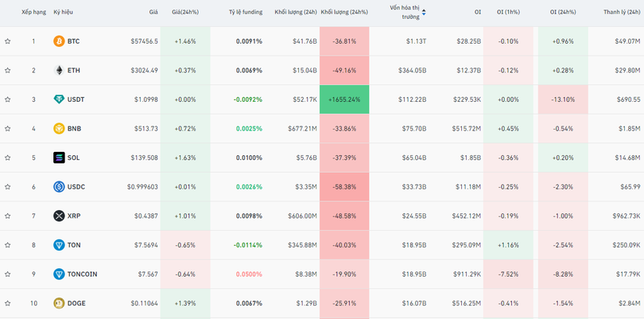
Task: Click the XRP coin icon
Action: coord(59,216)
